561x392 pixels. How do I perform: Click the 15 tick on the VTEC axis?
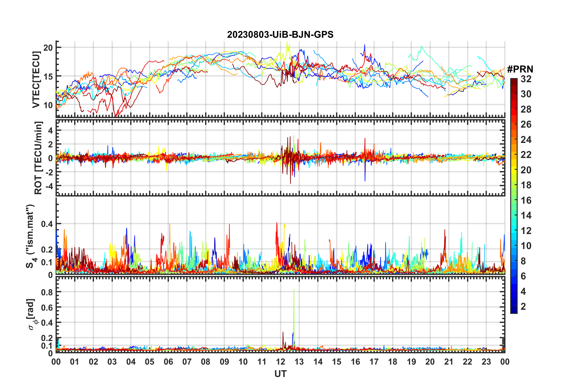48,76
